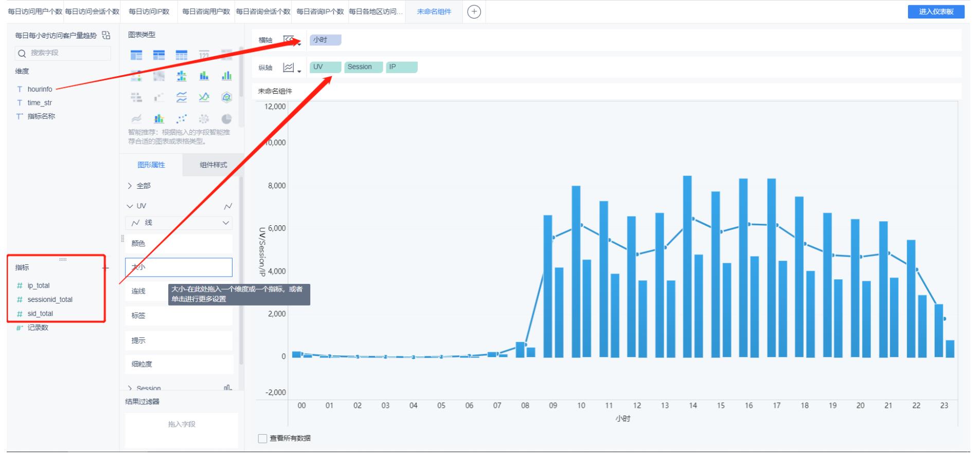This screenshot has height=465, width=980.
Task: Select the greyed bubble chart type
Action: pyautogui.click(x=204, y=119)
